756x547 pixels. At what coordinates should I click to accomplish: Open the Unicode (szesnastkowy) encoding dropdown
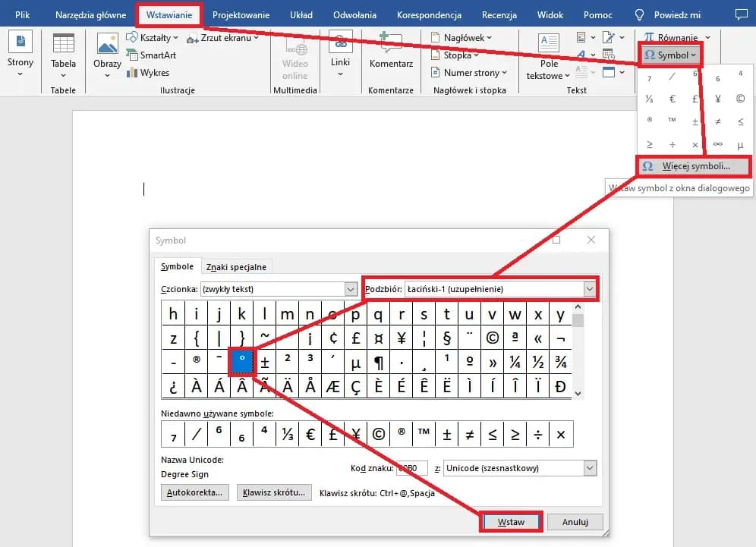coord(589,468)
